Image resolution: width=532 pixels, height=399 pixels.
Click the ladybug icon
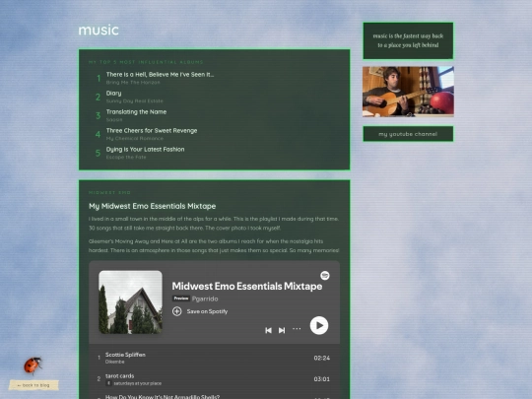pos(33,366)
